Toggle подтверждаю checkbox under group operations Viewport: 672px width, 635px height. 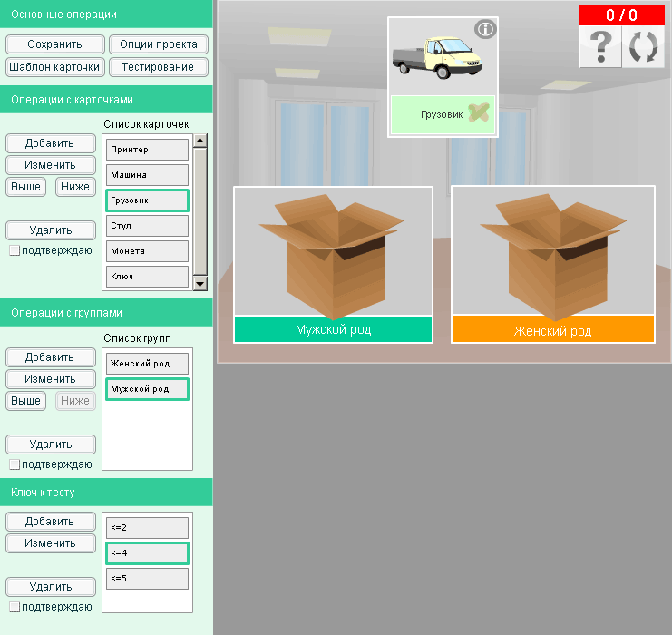tap(15, 464)
